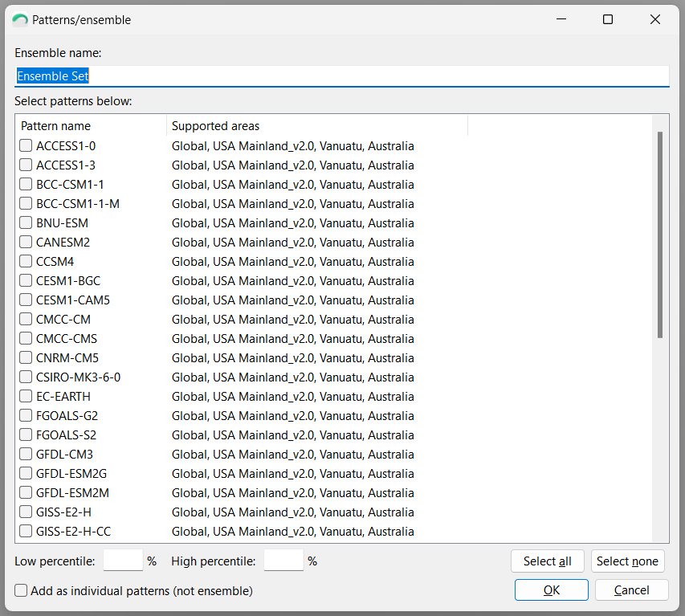Select the CCSM4 pattern checkbox
The height and width of the screenshot is (616, 685).
point(26,261)
